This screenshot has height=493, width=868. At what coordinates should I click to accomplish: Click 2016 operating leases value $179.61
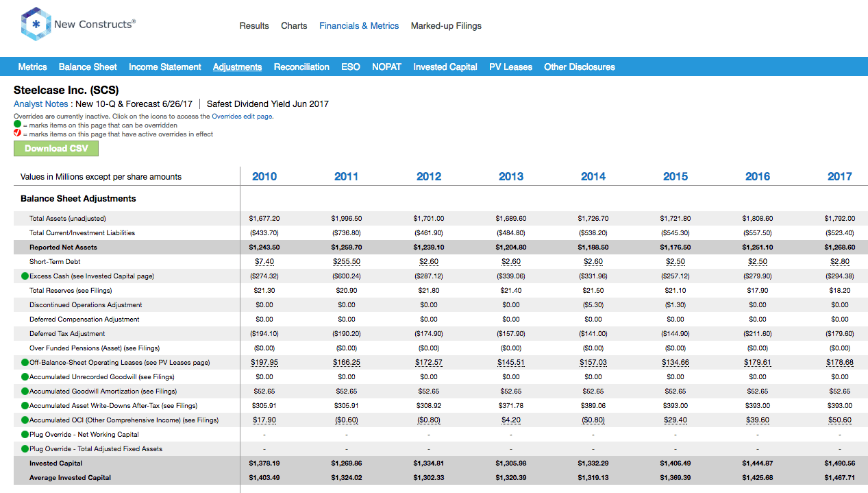coord(758,363)
